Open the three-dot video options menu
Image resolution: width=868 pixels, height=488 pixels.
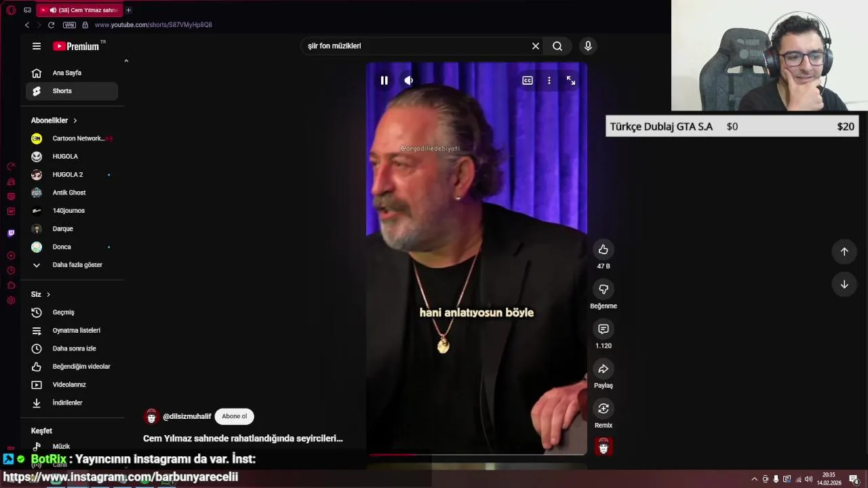point(549,81)
